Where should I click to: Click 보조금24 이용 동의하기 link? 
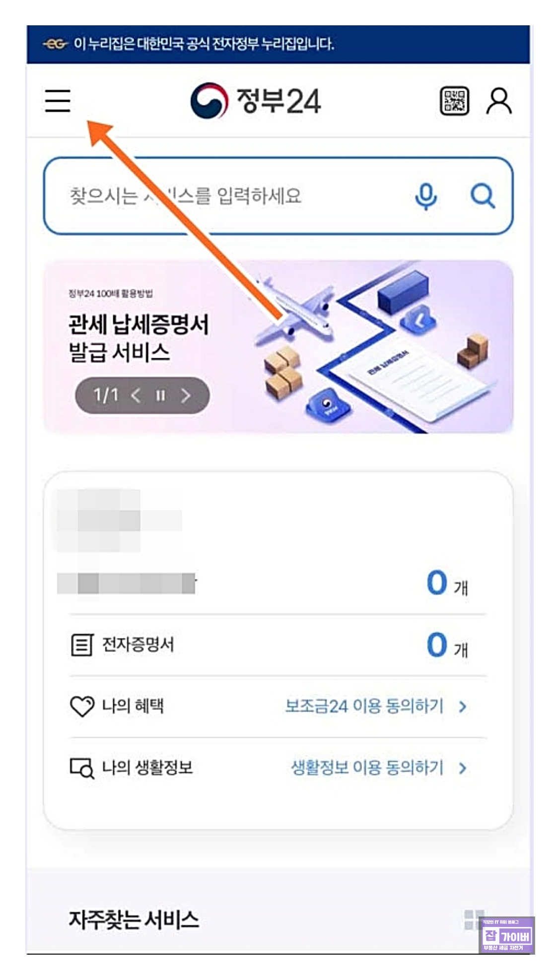coord(364,706)
